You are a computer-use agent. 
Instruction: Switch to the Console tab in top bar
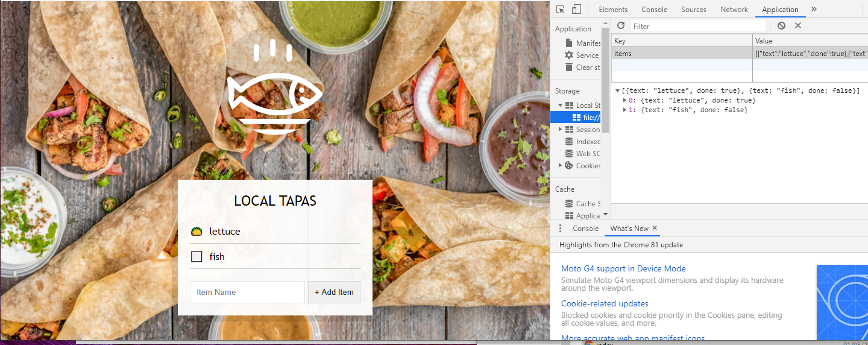click(654, 9)
